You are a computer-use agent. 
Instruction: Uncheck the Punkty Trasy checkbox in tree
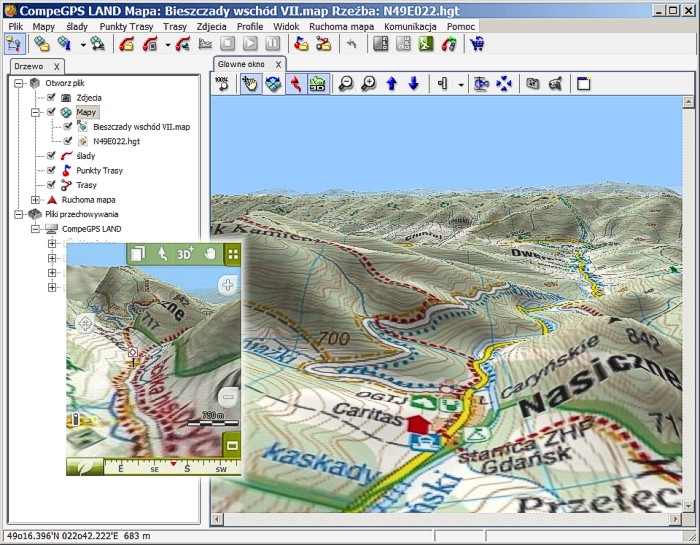pyautogui.click(x=51, y=170)
